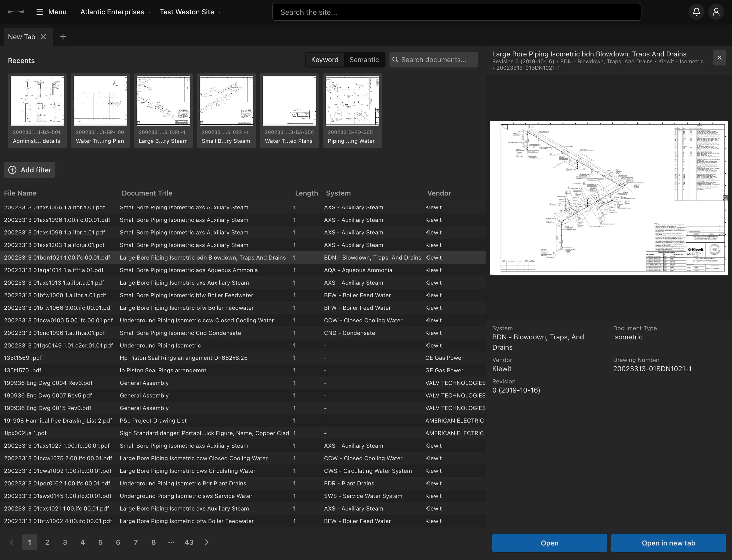Click the magnifier in Search documents field
Viewport: 732px width, 560px height.
pos(395,59)
